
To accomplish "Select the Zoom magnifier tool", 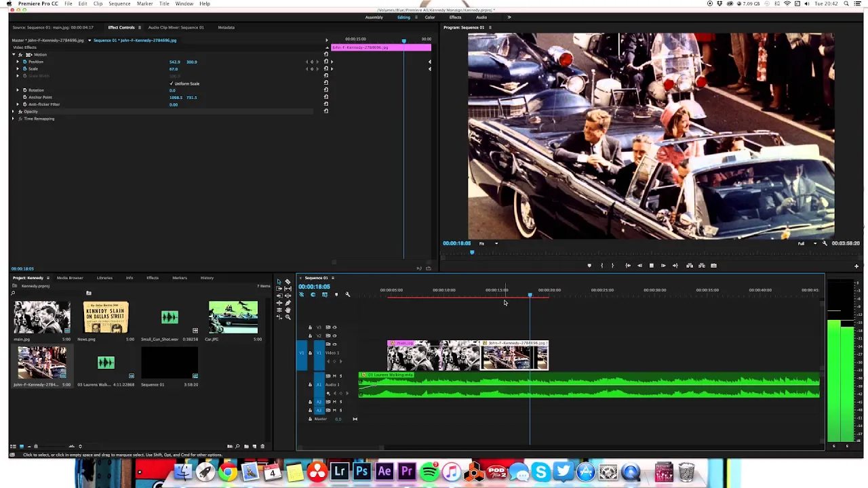I will point(288,317).
